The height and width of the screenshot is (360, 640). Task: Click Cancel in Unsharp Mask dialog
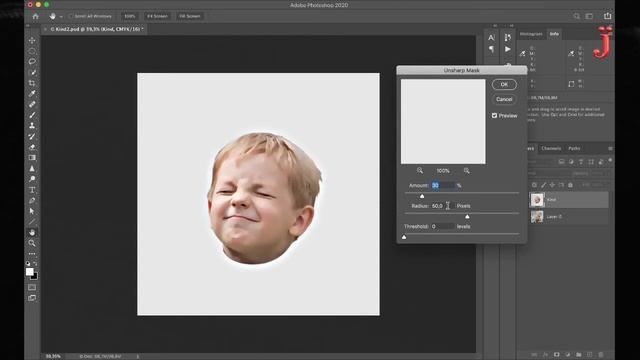[504, 99]
